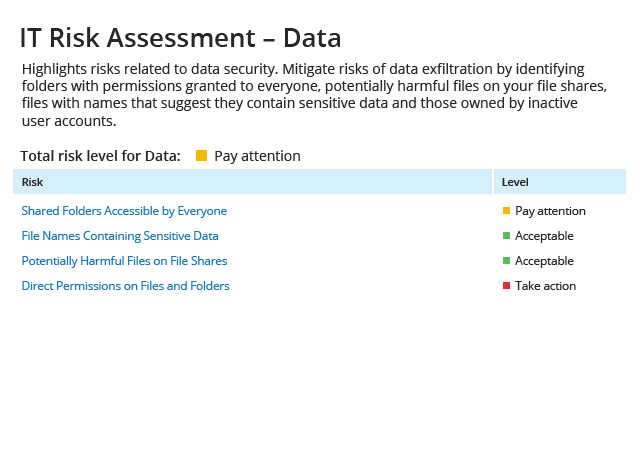Click the Total risk level for Data label
The image size is (640, 450).
pyautogui.click(x=100, y=156)
